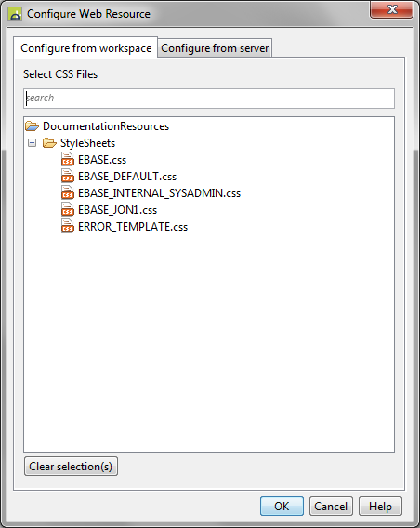The image size is (420, 528).
Task: Select the ERROR_TEMPLATE.css file name
Action: click(x=133, y=227)
